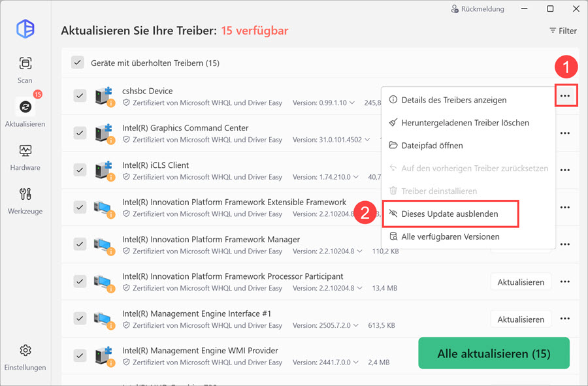Click 'Intel(R) Management Engine WMI Provider' name
This screenshot has height=386, width=588.
(200, 350)
